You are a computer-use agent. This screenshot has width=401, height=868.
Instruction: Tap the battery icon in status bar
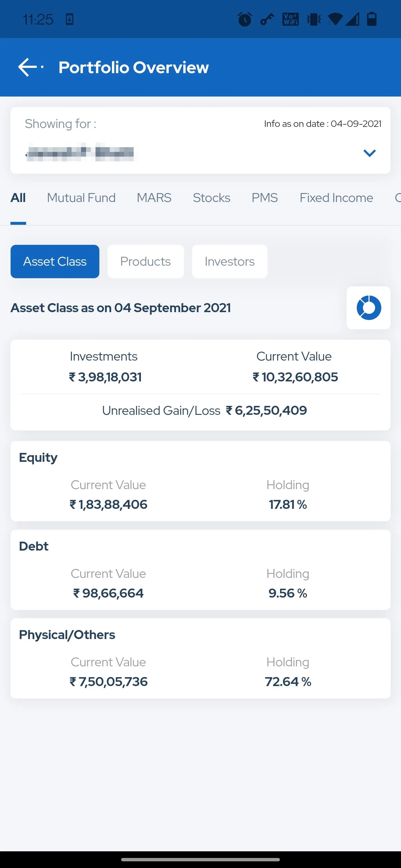[372, 19]
